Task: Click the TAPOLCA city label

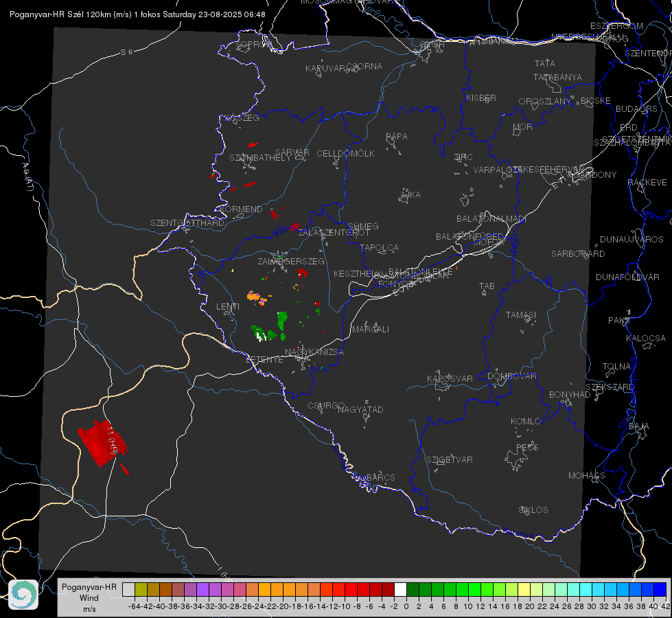Action: click(x=380, y=247)
